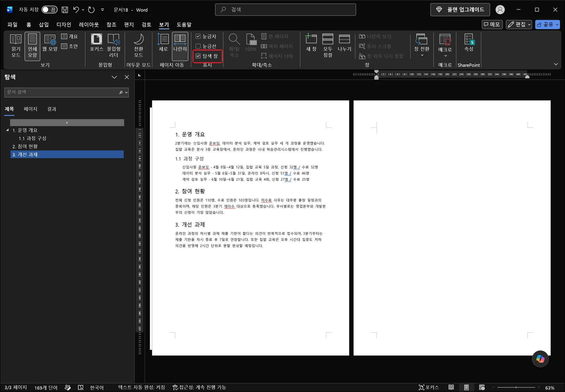Screen dimensions: 565x392
Task: Switch to the Insert (삽입) tab
Action: [x=44, y=24]
